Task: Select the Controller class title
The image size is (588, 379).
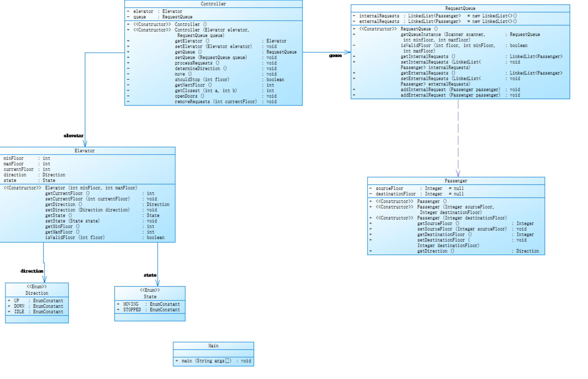Action: [213, 4]
